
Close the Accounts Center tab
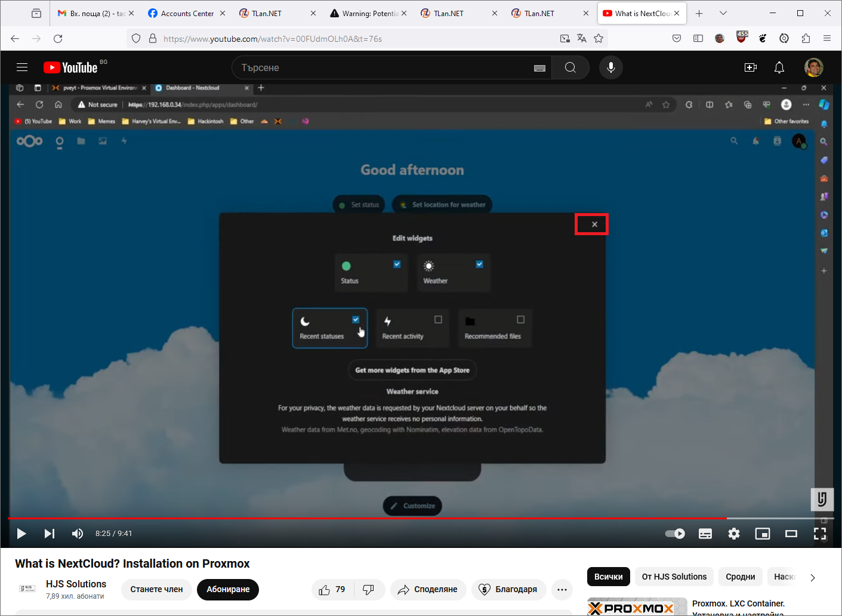(x=223, y=13)
